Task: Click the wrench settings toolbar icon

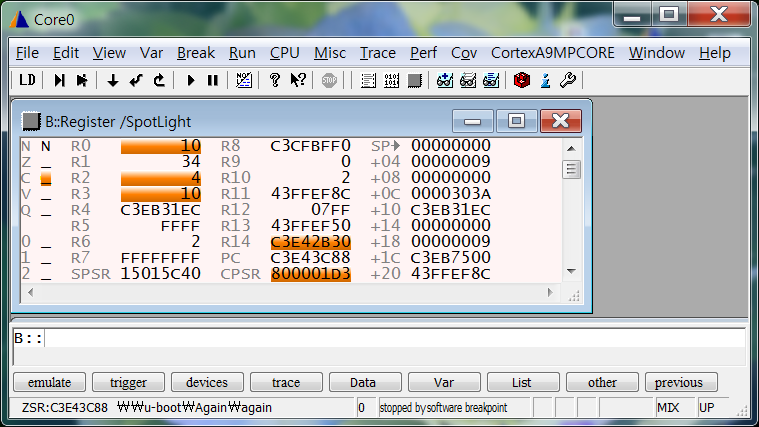Action: [x=567, y=80]
